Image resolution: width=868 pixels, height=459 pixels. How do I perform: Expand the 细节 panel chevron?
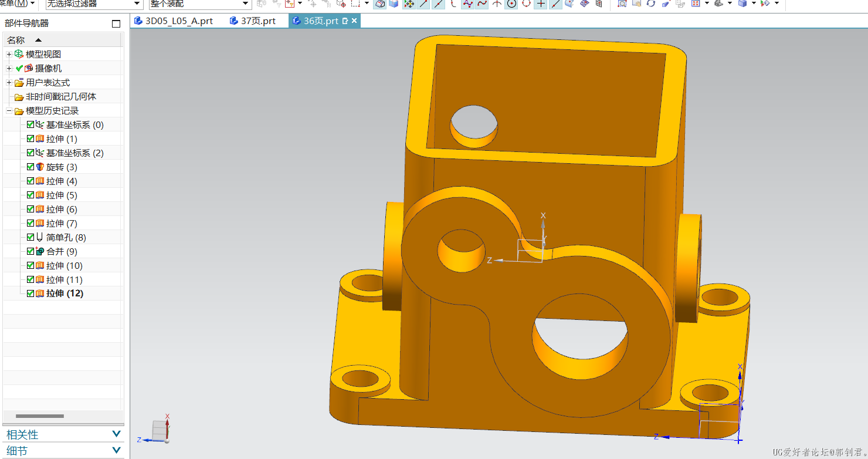[x=116, y=451]
